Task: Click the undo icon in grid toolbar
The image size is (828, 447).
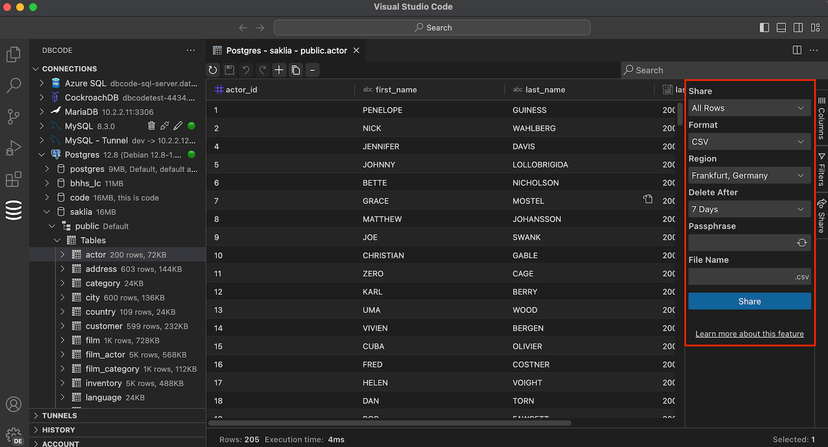Action: [246, 70]
